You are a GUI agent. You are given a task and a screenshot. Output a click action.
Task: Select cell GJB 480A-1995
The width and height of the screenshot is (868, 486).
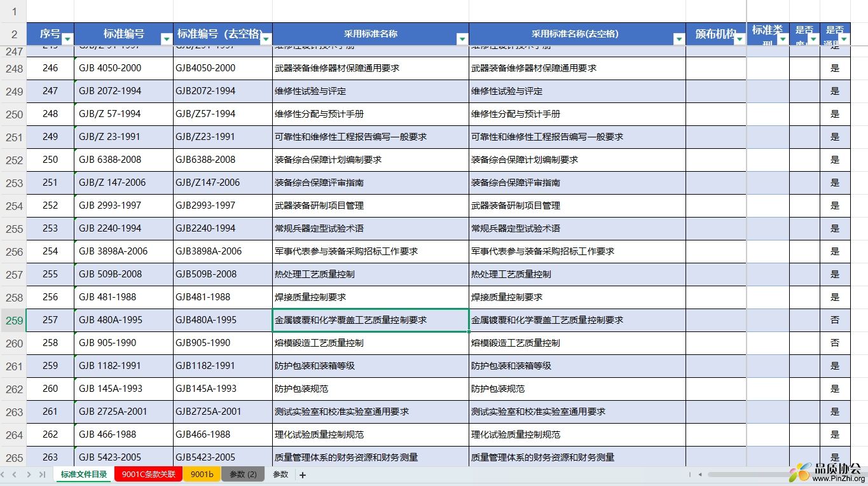coord(123,320)
